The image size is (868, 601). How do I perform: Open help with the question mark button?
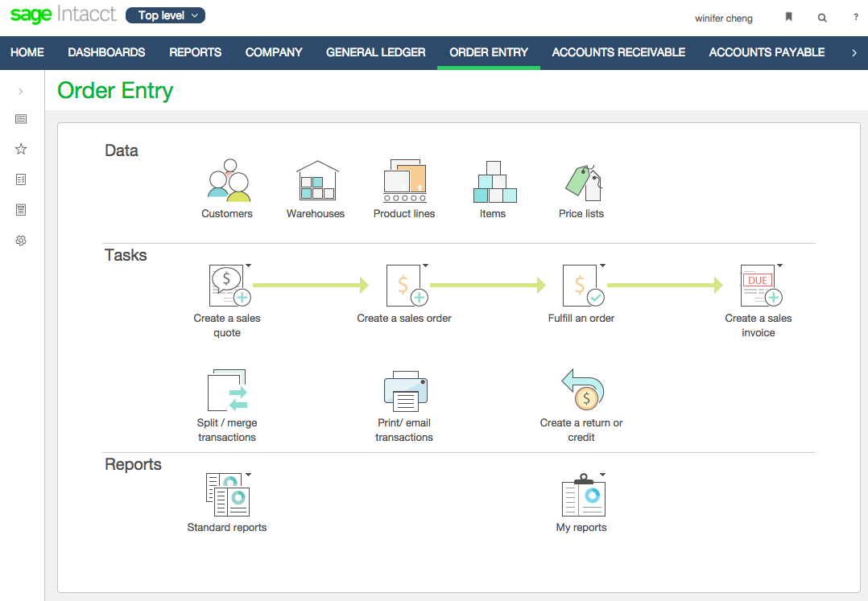point(855,17)
